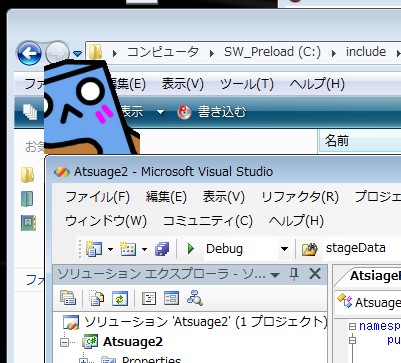Click the View Class Diagram icon
Image resolution: width=401 pixels, height=363 pixels.
pyautogui.click(x=195, y=298)
